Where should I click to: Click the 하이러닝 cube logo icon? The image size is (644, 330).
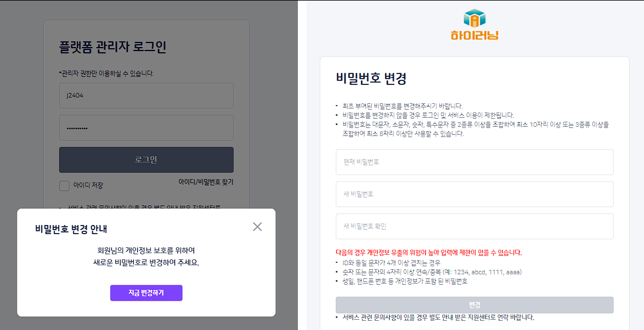(x=474, y=17)
